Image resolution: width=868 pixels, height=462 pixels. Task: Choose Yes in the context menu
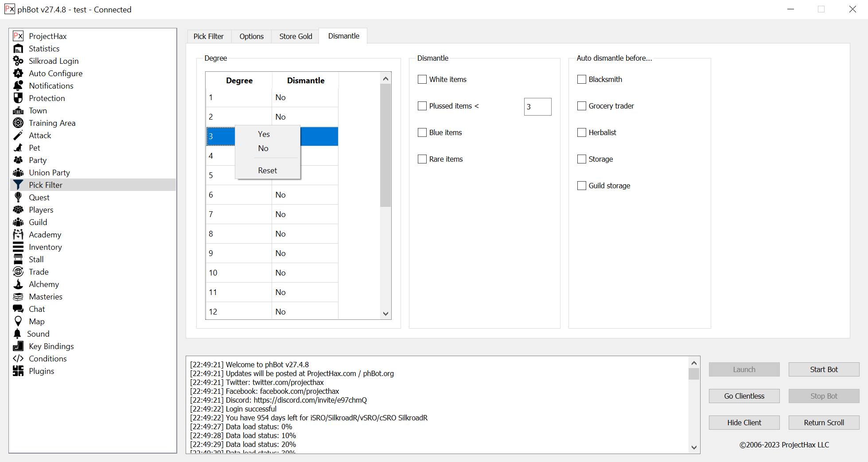[x=264, y=134]
